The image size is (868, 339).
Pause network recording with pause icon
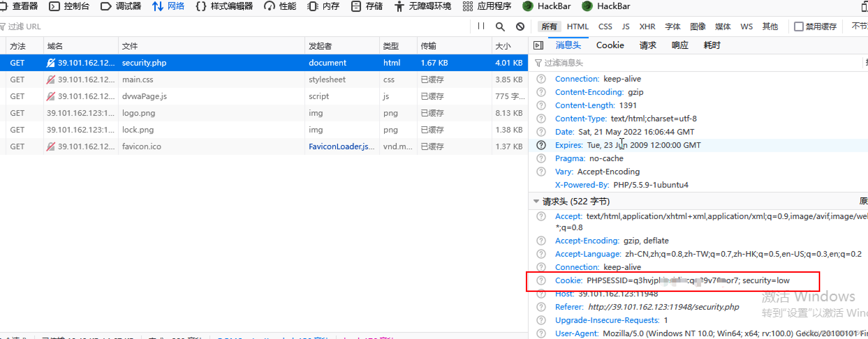(481, 26)
